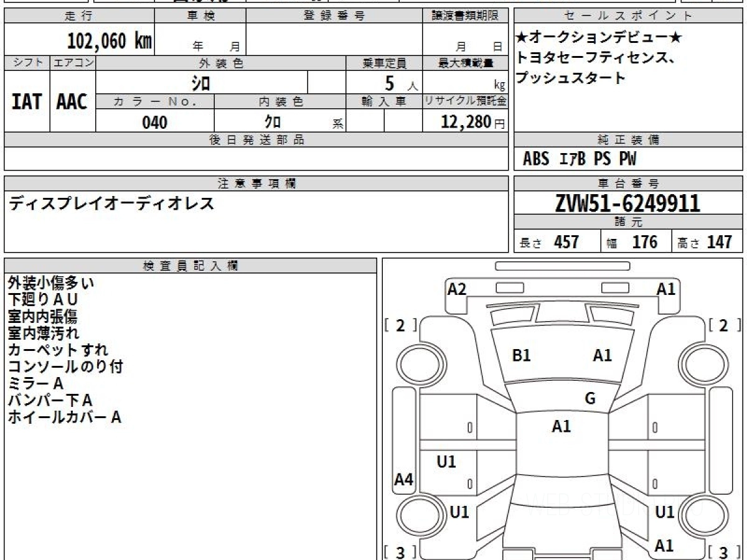Click the length value 457

[566, 242]
